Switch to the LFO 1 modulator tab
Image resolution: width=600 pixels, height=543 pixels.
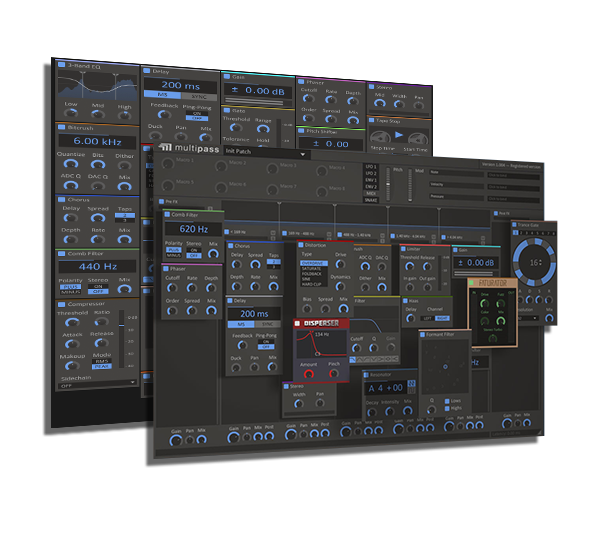click(371, 167)
